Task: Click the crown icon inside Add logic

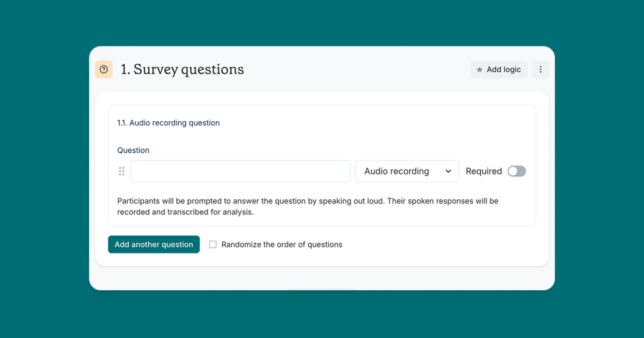Action: (480, 70)
